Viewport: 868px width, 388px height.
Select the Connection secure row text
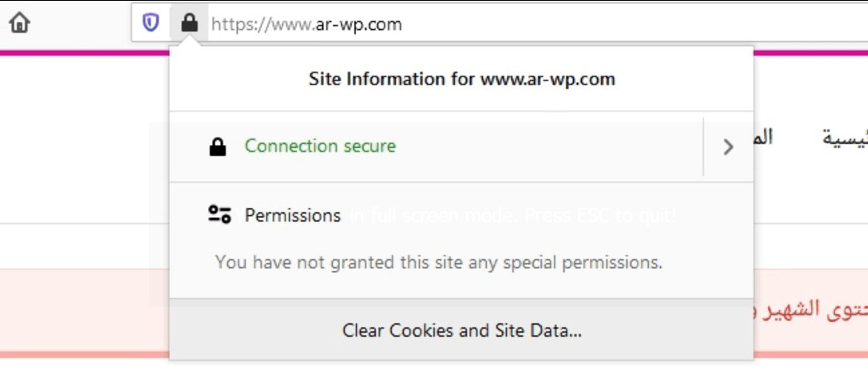[320, 147]
